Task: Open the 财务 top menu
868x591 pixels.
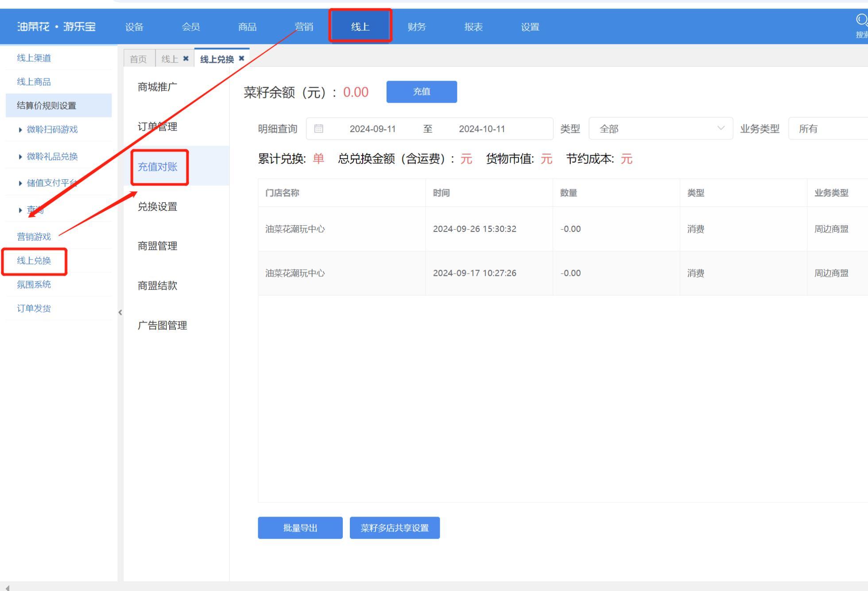Action: pyautogui.click(x=417, y=27)
